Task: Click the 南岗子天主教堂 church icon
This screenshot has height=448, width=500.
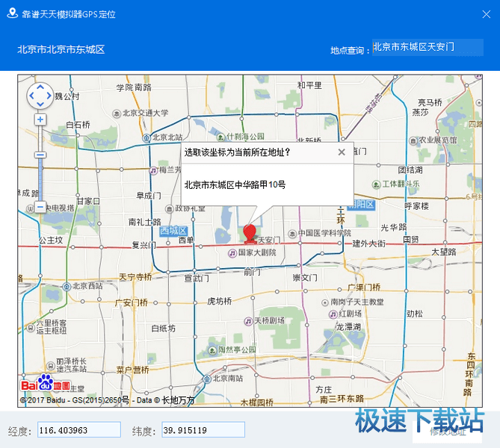Action: [324, 302]
